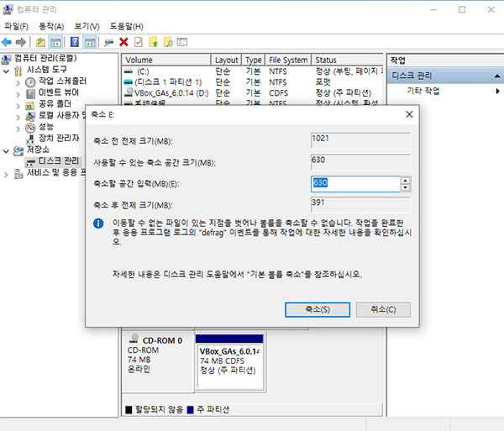Viewport: 504px width, 431px height.
Task: Open the 파일(F) menu
Action: (x=17, y=26)
